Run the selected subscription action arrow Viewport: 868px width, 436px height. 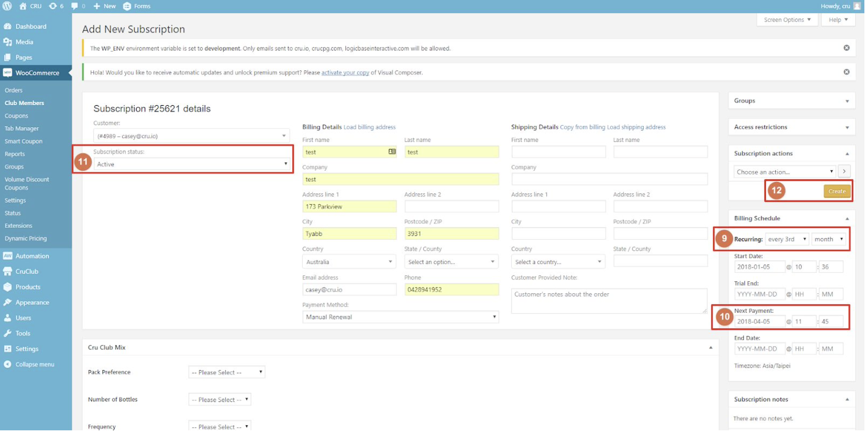coord(844,171)
